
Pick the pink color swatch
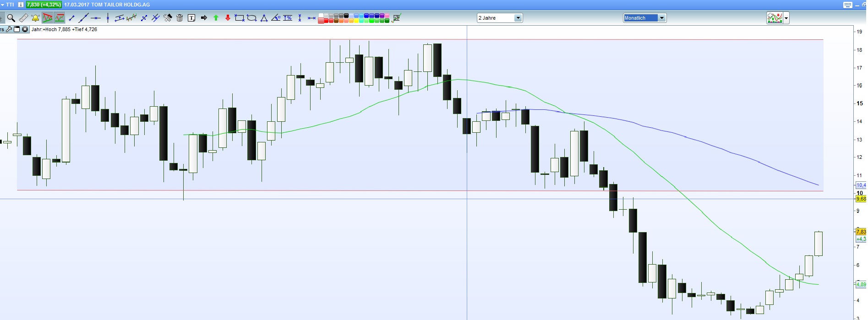coord(387,16)
